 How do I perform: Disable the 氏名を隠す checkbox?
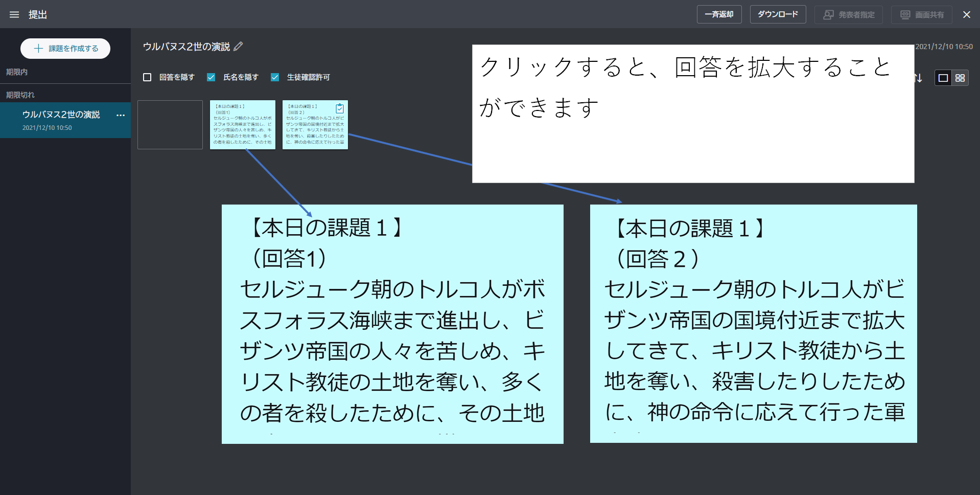211,77
